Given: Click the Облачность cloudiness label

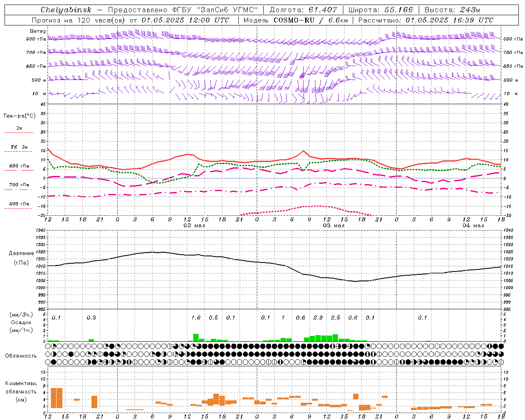Looking at the screenshot, I should [x=21, y=356].
